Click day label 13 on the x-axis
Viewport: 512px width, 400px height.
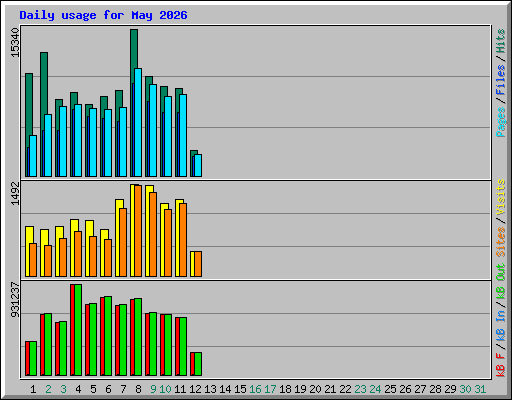click(210, 389)
